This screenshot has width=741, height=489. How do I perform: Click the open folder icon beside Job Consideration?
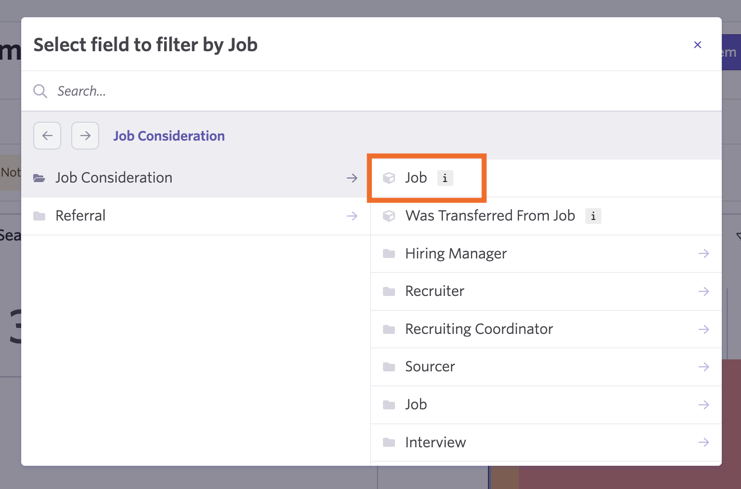tap(39, 178)
